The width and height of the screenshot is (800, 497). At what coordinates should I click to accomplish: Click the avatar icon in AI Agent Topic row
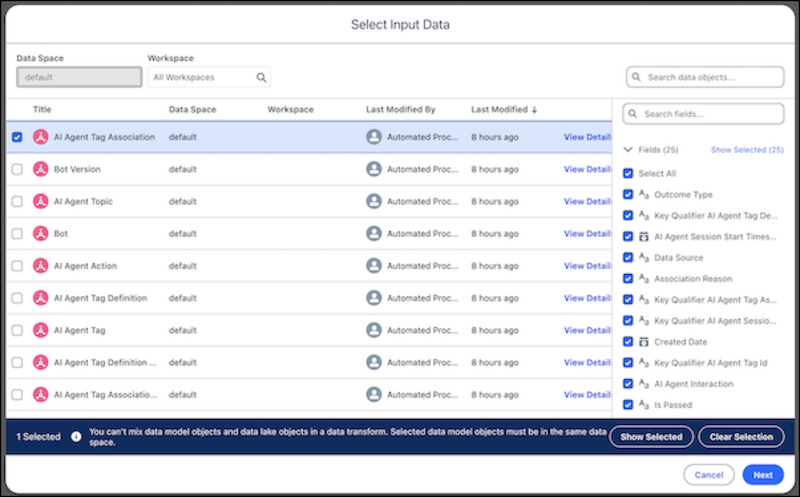374,201
